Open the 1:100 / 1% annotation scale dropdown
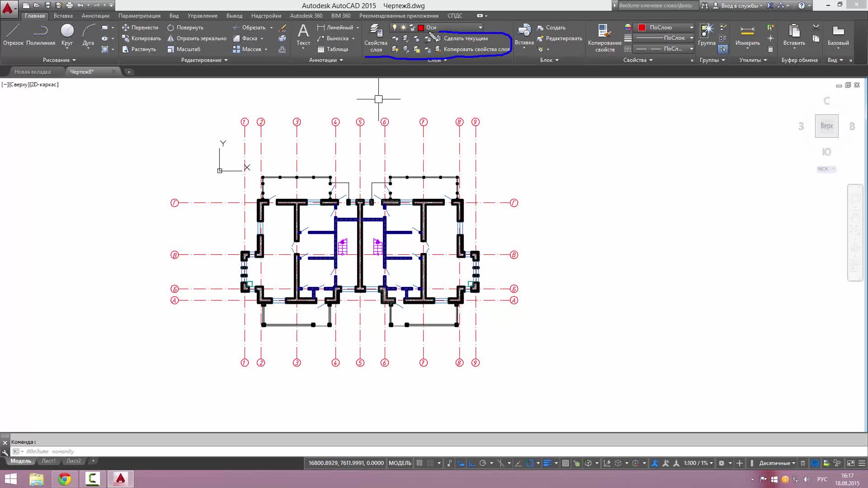Screen dimensions: 868x488 click(698, 463)
